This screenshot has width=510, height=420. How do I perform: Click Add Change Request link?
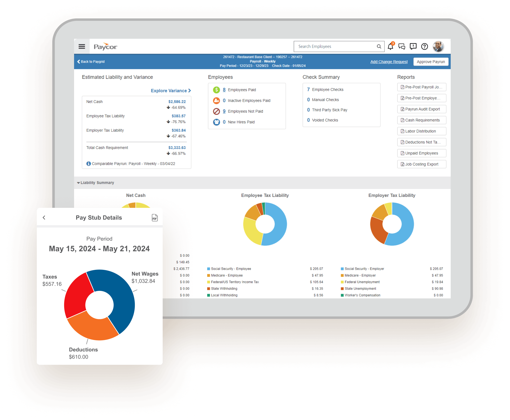[x=389, y=62]
